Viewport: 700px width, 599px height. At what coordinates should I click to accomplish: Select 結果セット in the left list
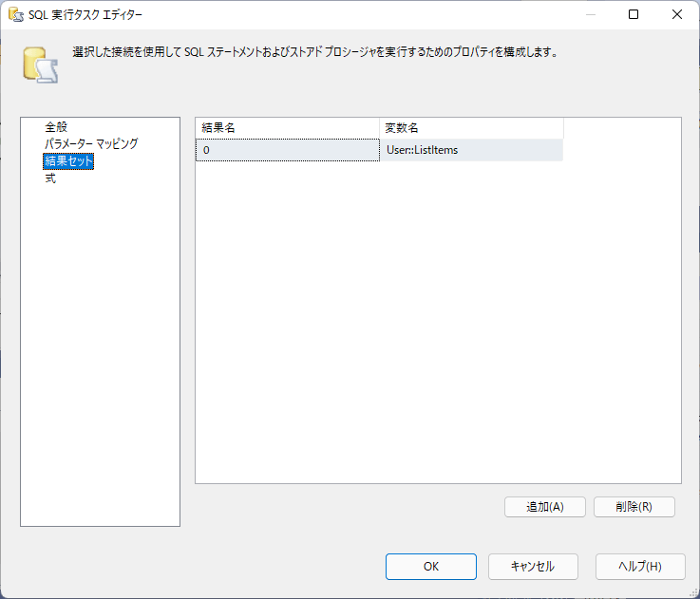[x=68, y=161]
